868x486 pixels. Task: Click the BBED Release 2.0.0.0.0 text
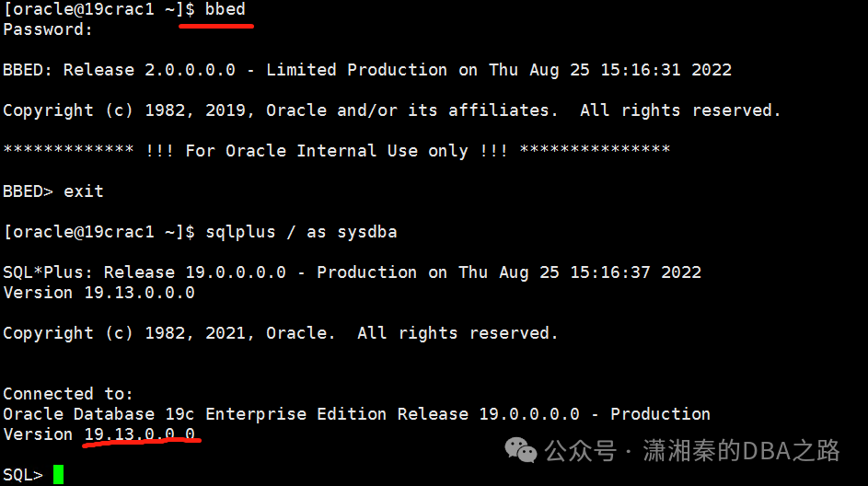point(119,70)
